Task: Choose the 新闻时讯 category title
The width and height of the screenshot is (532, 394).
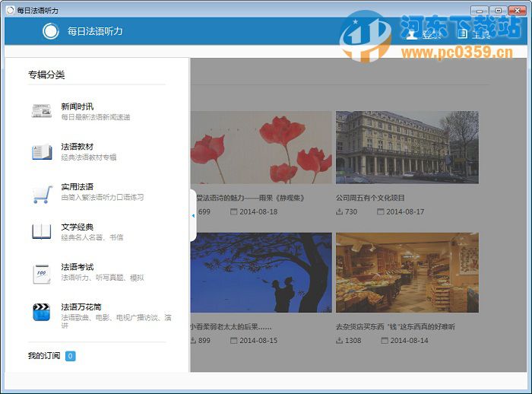Action: click(78, 106)
